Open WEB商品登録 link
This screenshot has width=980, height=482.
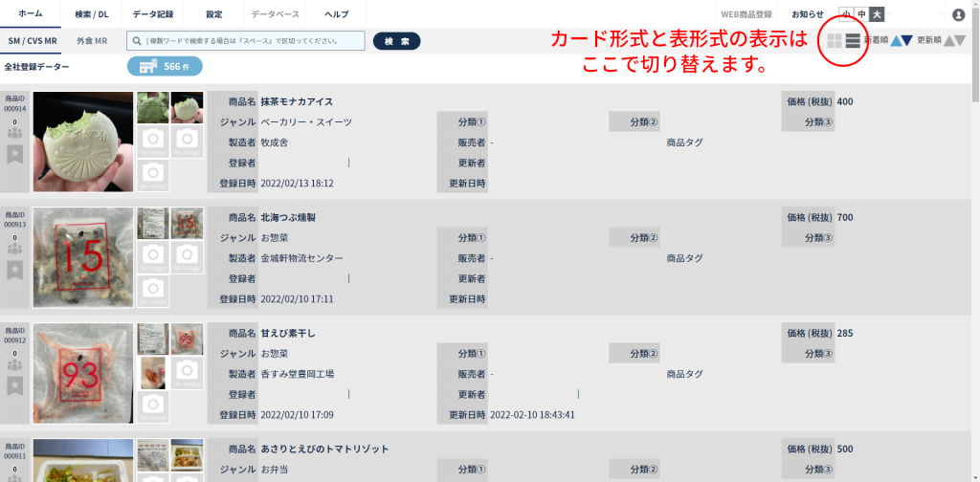[x=746, y=14]
